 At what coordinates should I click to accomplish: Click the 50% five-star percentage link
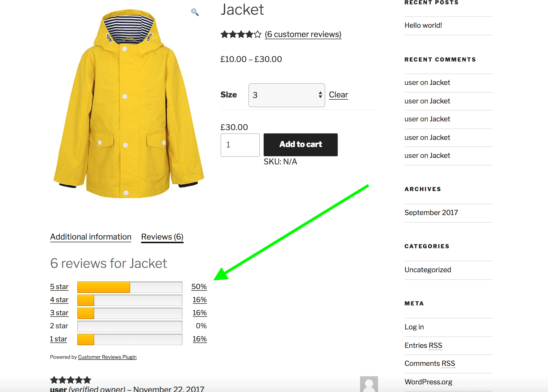pos(199,287)
